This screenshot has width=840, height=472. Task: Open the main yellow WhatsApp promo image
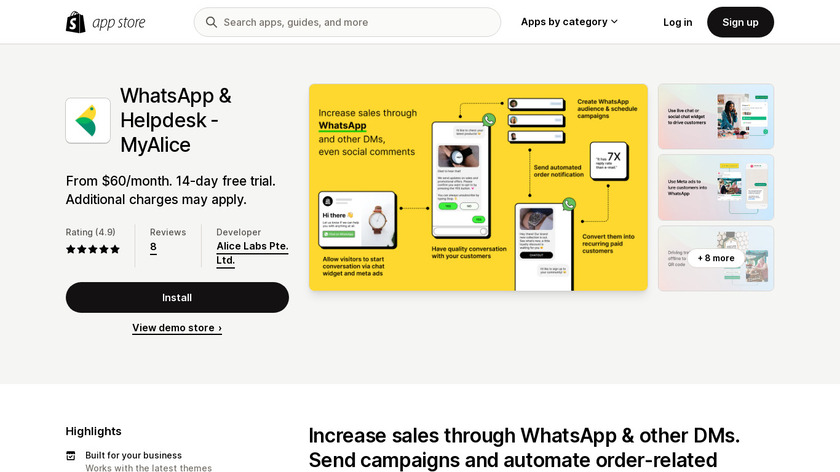coord(478,187)
